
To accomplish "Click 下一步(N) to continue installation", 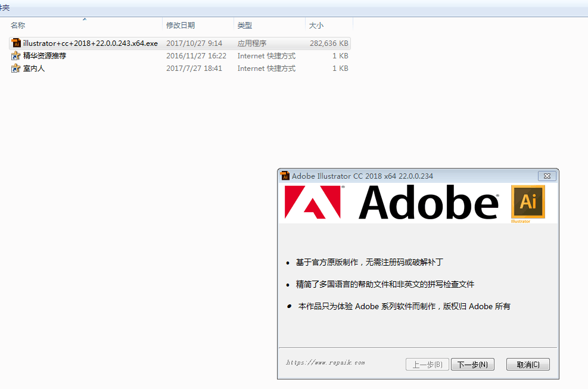I will pyautogui.click(x=472, y=364).
